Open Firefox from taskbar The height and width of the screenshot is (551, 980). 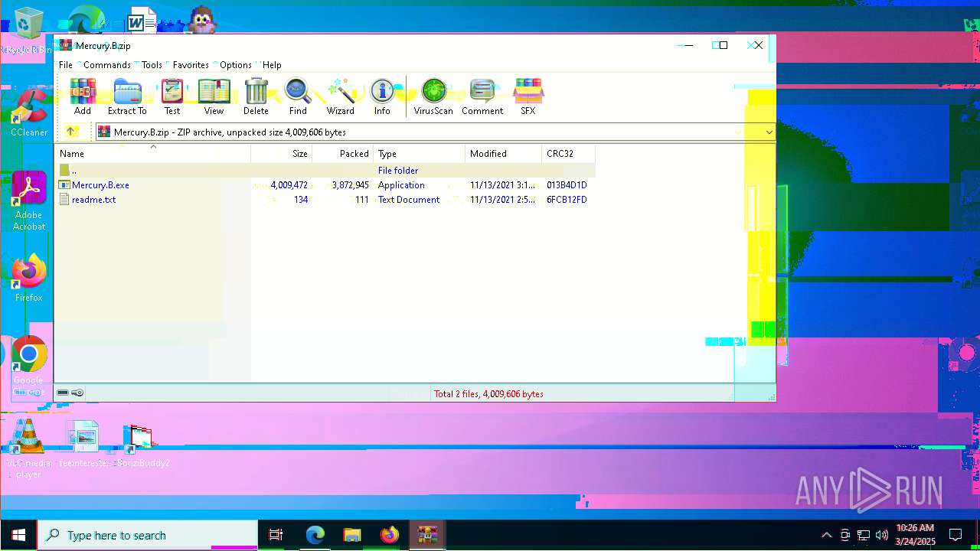tap(390, 535)
